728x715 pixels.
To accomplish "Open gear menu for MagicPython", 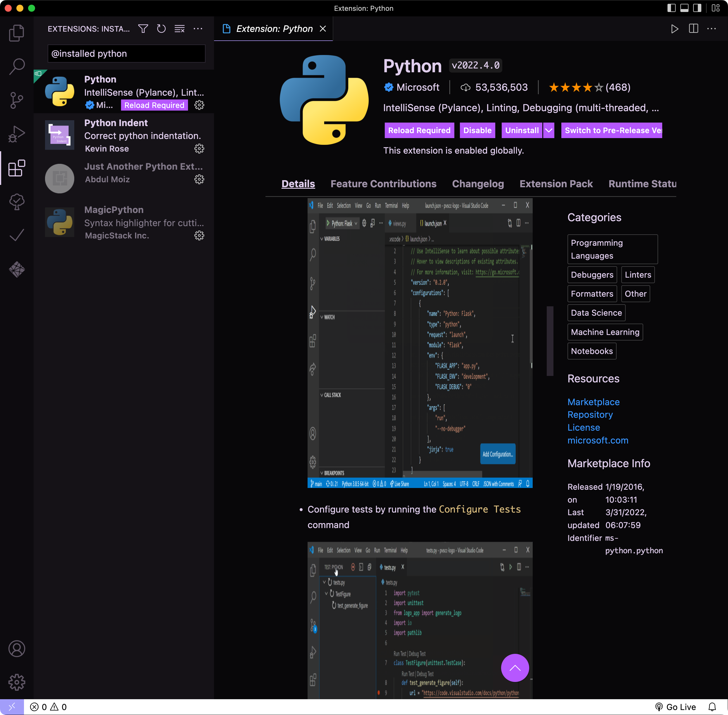I will coord(199,236).
